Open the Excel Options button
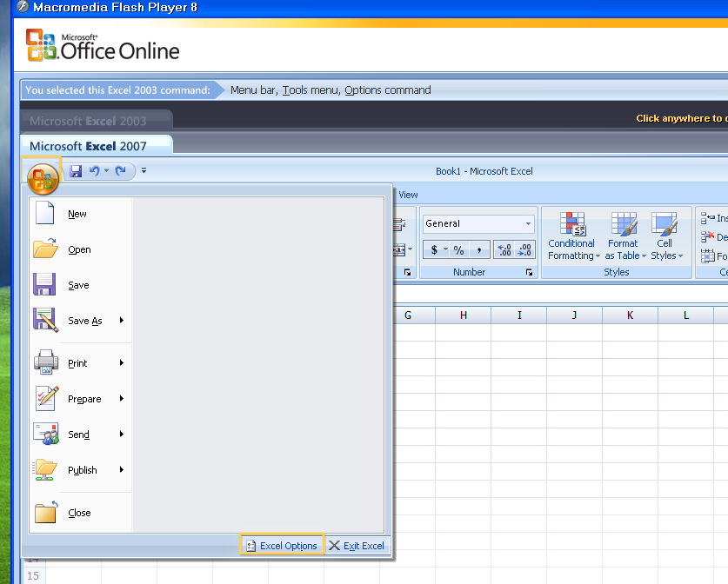The image size is (728, 584). coord(282,546)
